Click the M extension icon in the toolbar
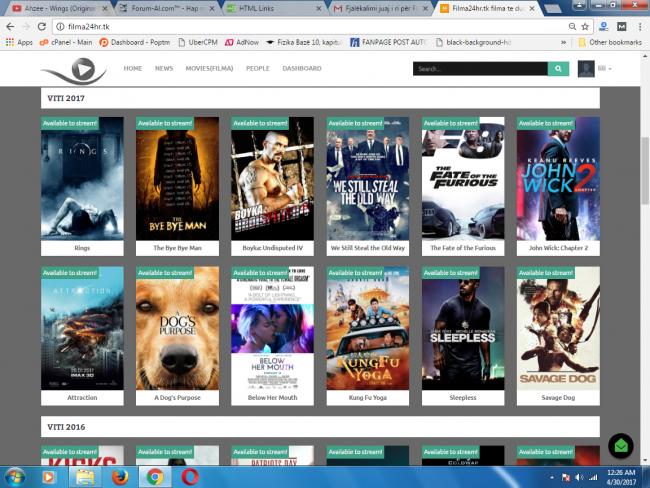650x488 pixels. tap(621, 27)
